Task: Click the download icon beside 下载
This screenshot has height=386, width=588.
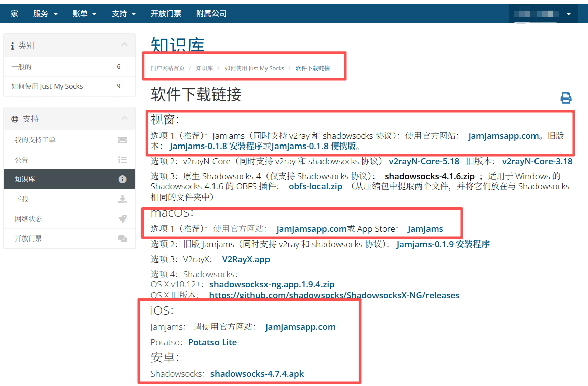Action: (122, 199)
